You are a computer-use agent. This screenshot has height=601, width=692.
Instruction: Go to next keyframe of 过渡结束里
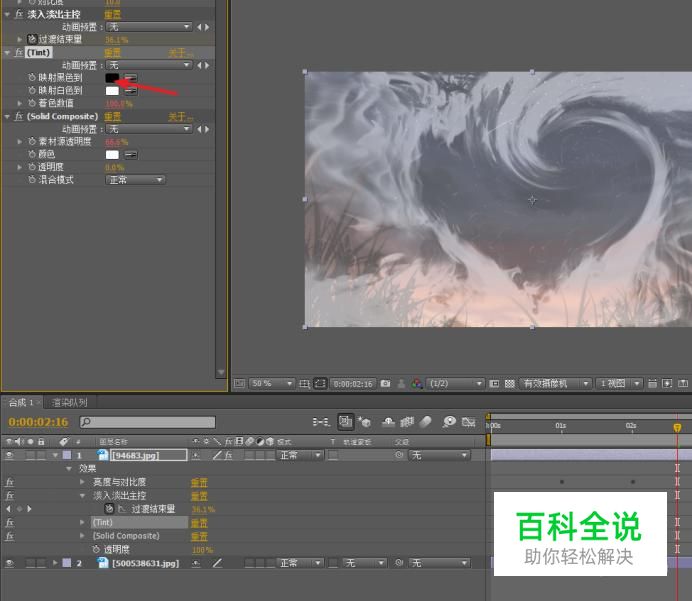[29, 509]
